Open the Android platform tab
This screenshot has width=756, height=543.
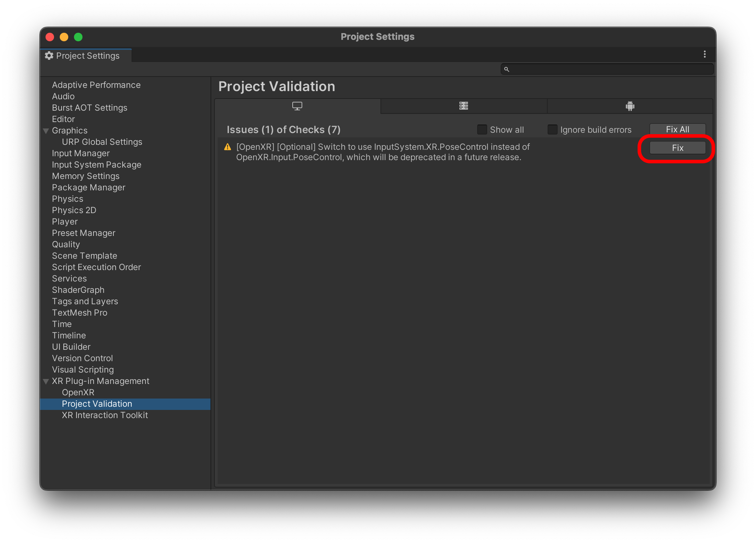pos(630,106)
